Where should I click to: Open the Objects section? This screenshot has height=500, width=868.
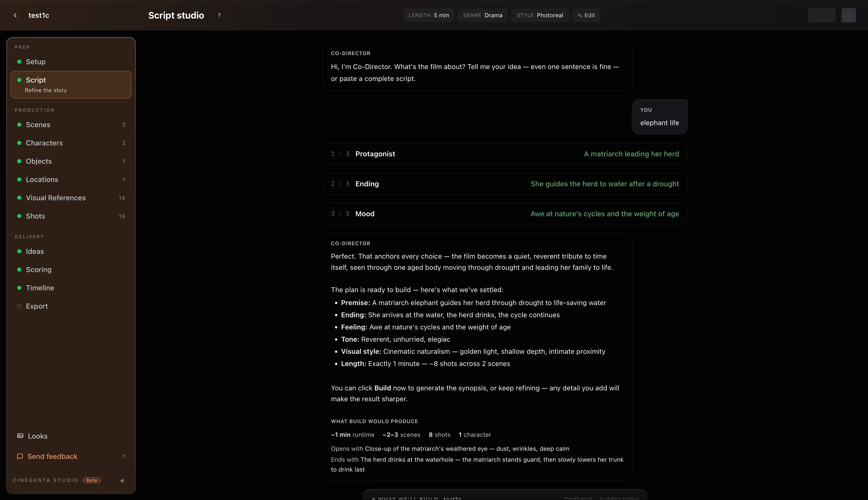point(71,161)
